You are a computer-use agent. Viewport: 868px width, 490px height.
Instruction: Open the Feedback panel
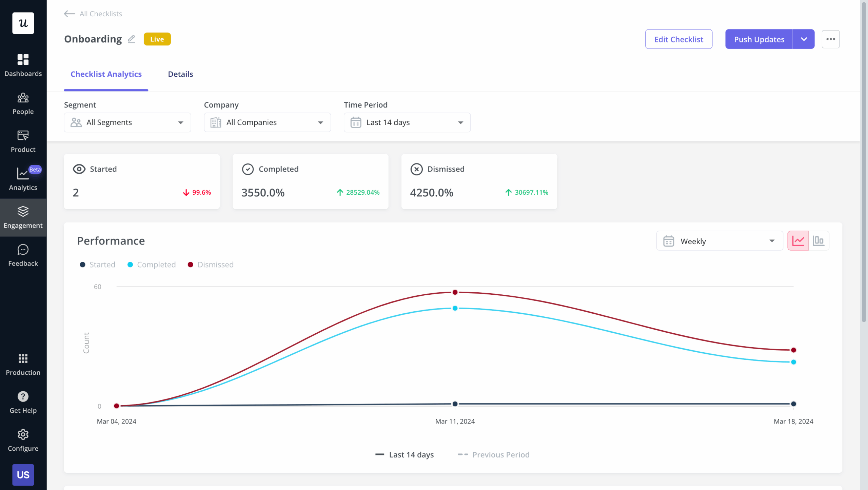click(23, 254)
